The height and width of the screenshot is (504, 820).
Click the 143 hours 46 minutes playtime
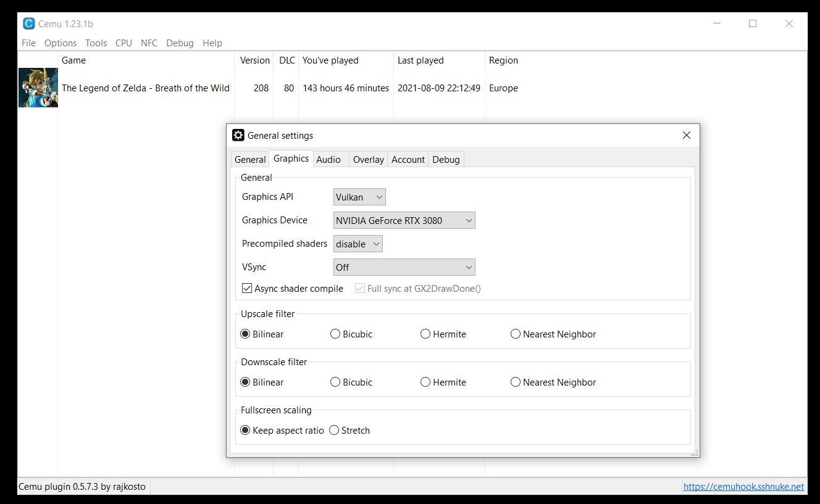[x=346, y=88]
